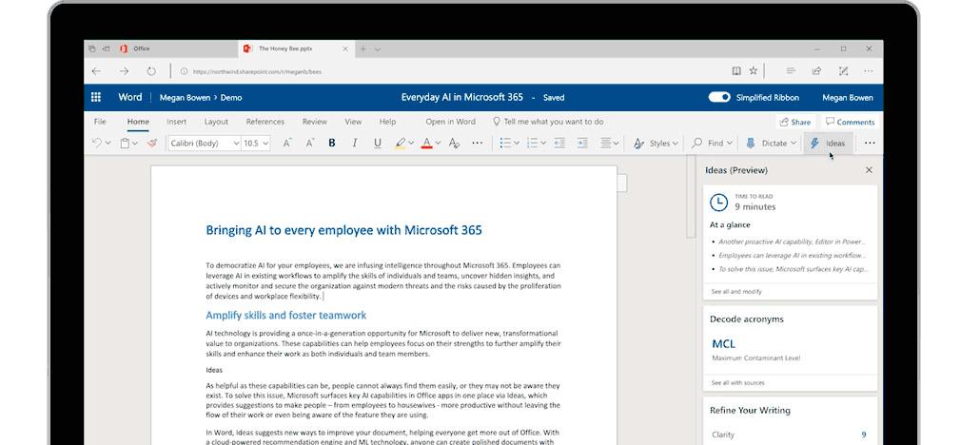Refresh the browser page
Image resolution: width=980 pixels, height=445 pixels.
coord(151,71)
